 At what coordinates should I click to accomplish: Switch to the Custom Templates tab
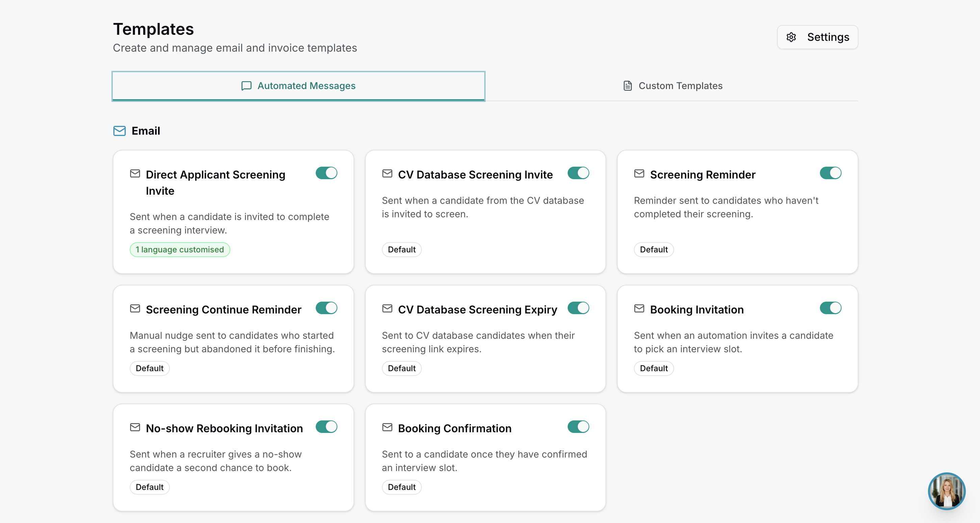pyautogui.click(x=672, y=86)
